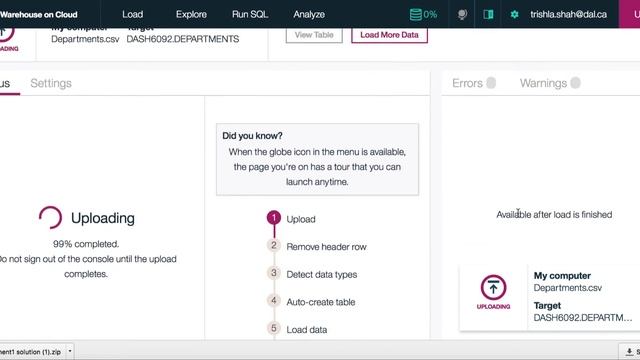Click the Remove header row label
This screenshot has width=640, height=360.
coord(327,247)
